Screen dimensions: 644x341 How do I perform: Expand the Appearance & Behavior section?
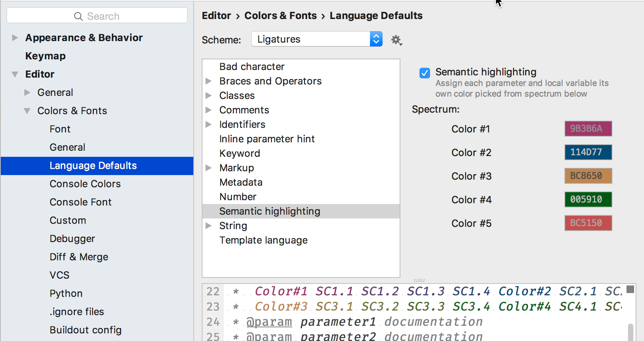click(x=15, y=38)
